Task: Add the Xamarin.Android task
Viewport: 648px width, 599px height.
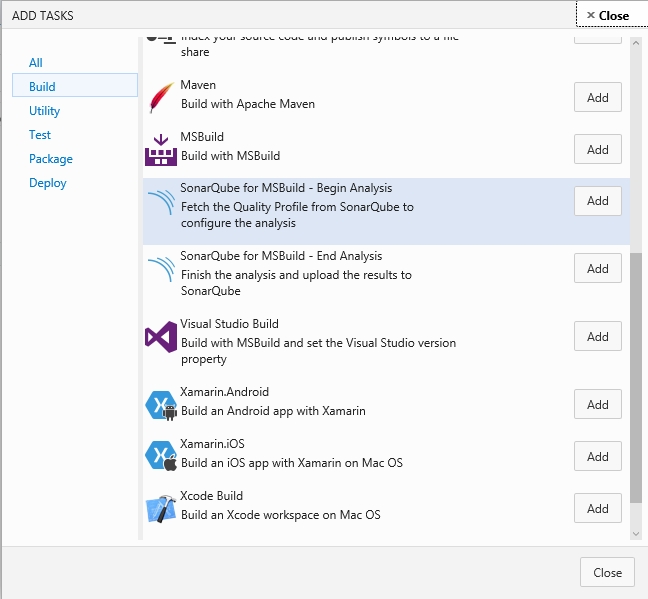Action: pos(598,404)
